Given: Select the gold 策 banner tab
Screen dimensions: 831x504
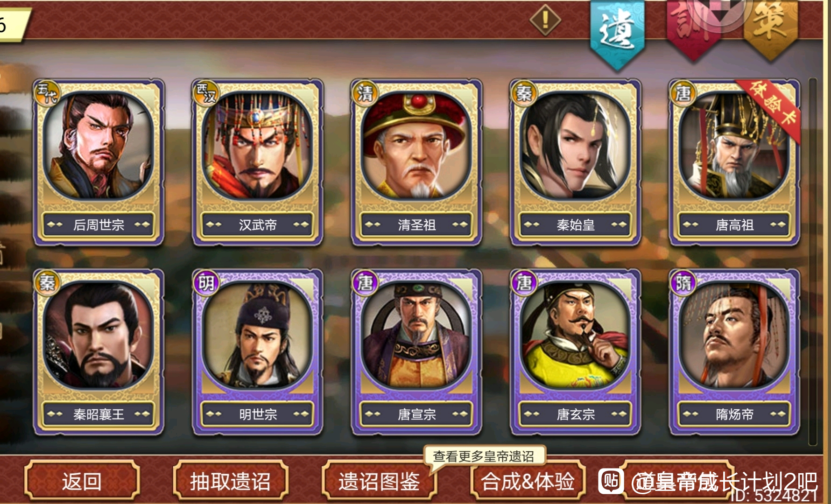Looking at the screenshot, I should pyautogui.click(x=770, y=28).
